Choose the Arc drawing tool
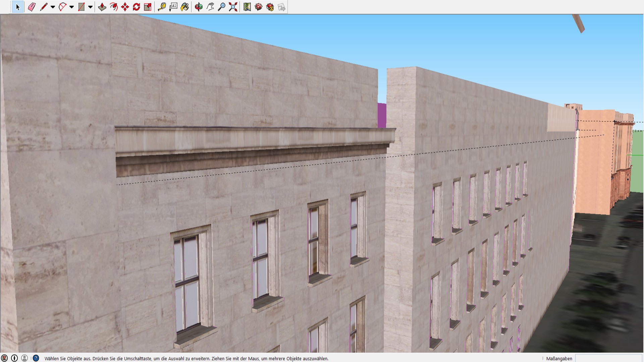The image size is (644, 362). pos(62,7)
